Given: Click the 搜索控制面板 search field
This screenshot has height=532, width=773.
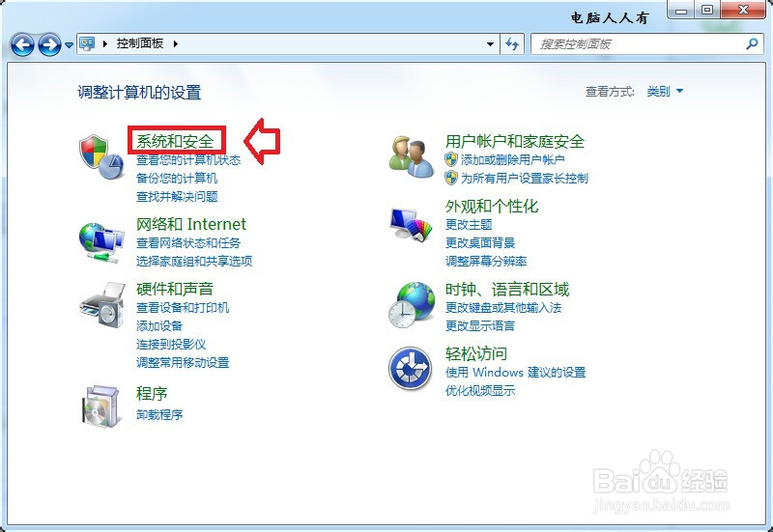Looking at the screenshot, I should coord(645,43).
